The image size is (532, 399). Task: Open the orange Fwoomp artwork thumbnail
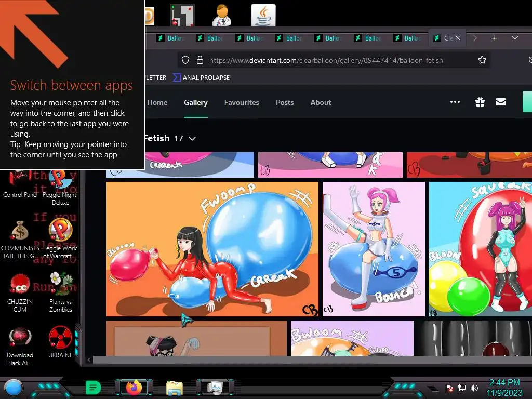click(x=212, y=249)
